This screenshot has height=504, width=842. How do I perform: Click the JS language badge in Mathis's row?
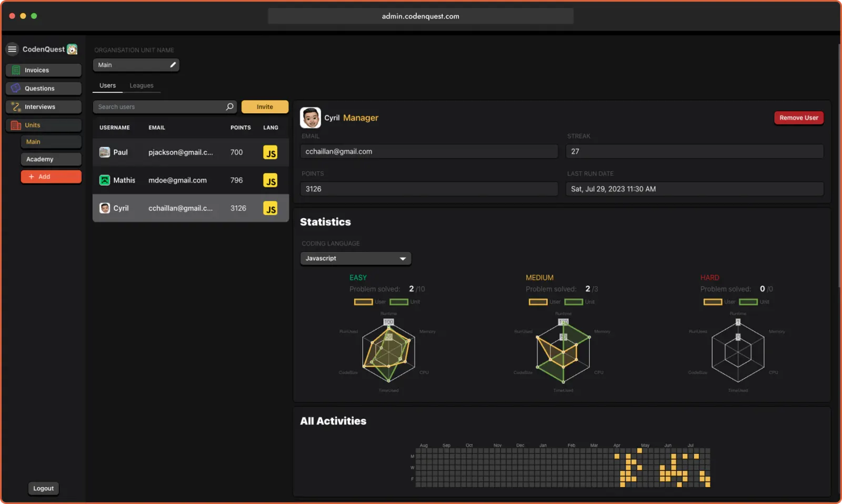click(x=270, y=180)
